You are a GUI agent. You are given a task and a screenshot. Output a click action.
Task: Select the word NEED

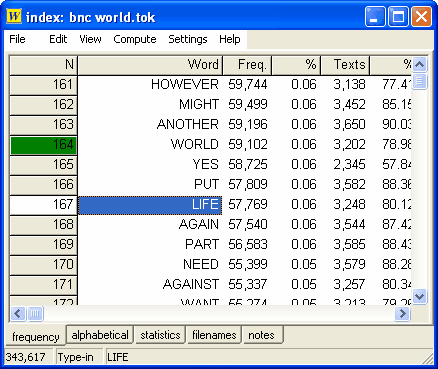(201, 264)
